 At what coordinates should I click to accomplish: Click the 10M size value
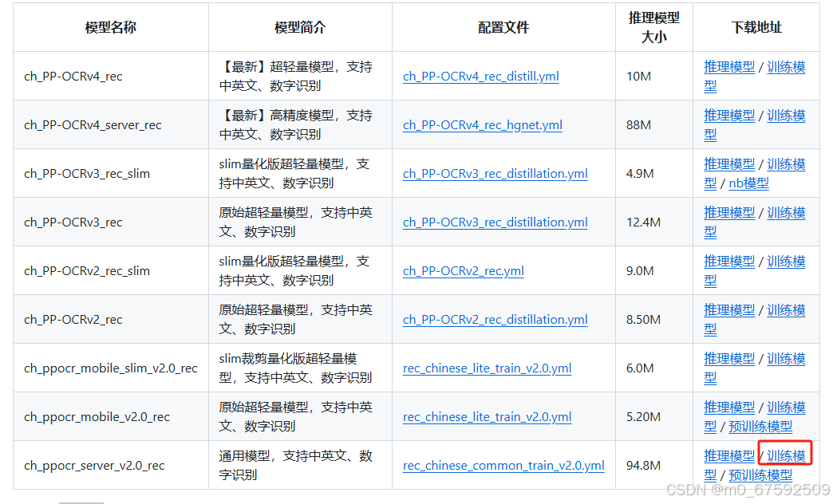coord(638,77)
